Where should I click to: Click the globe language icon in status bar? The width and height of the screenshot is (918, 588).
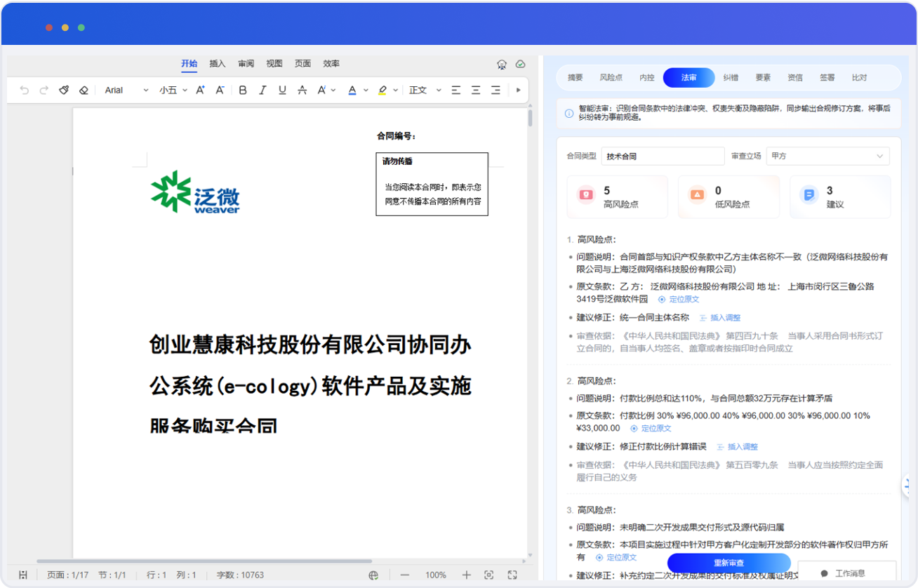click(x=374, y=575)
